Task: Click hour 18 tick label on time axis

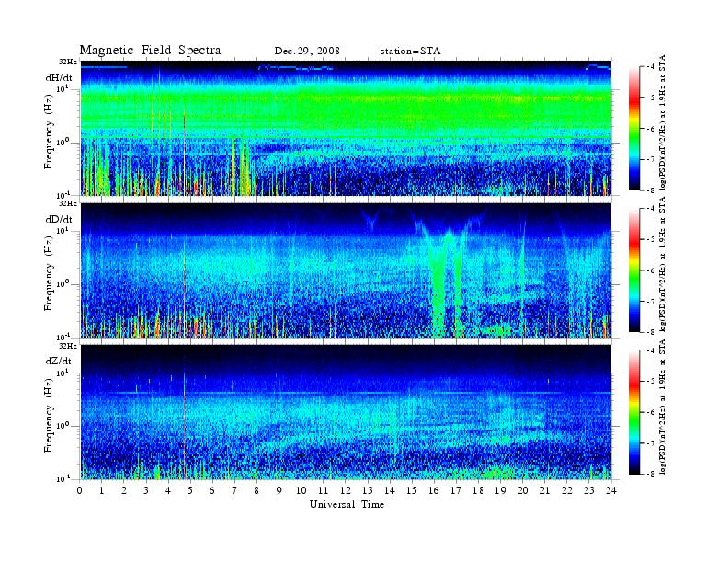Action: pos(478,491)
